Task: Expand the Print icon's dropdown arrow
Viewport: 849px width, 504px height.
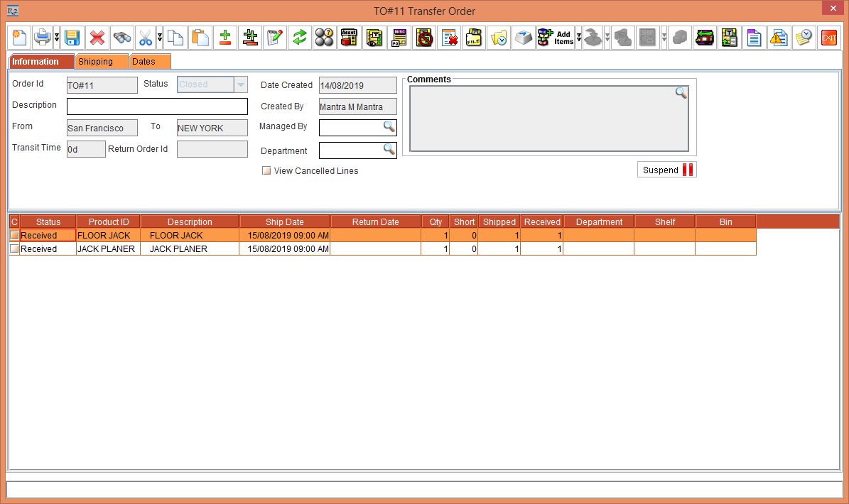Action: [55, 38]
